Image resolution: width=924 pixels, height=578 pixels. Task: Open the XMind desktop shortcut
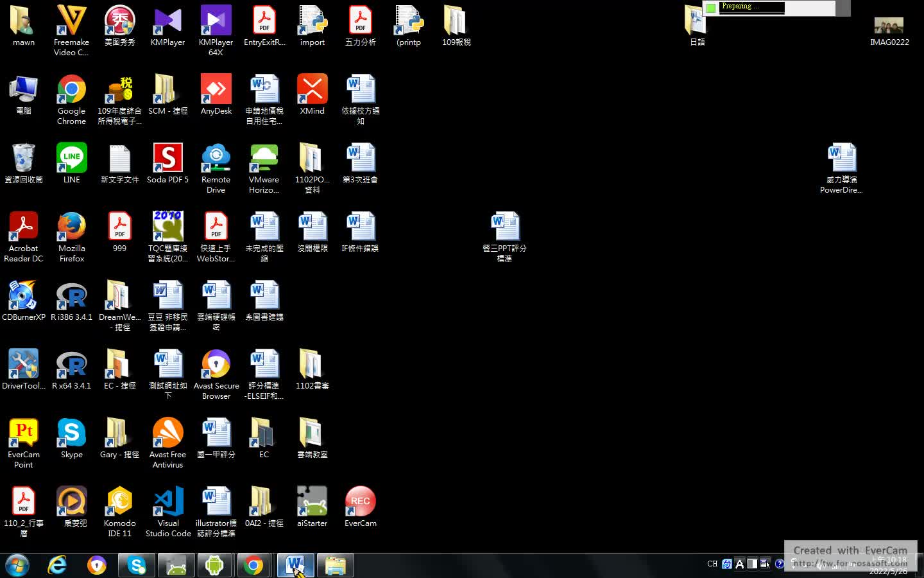tap(312, 94)
